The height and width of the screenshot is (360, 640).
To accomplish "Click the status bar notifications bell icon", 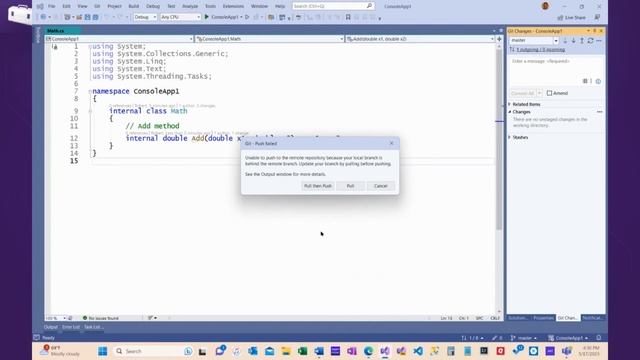I will [599, 338].
